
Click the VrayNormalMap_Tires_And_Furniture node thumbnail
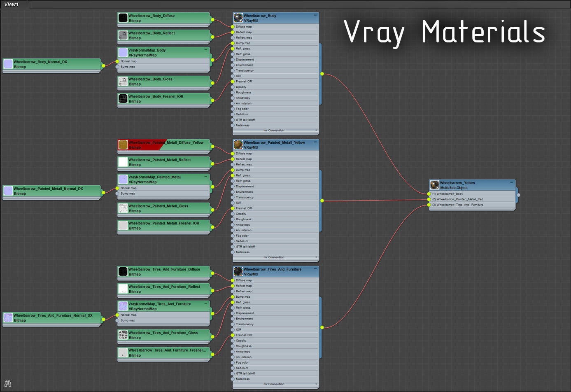[123, 306]
